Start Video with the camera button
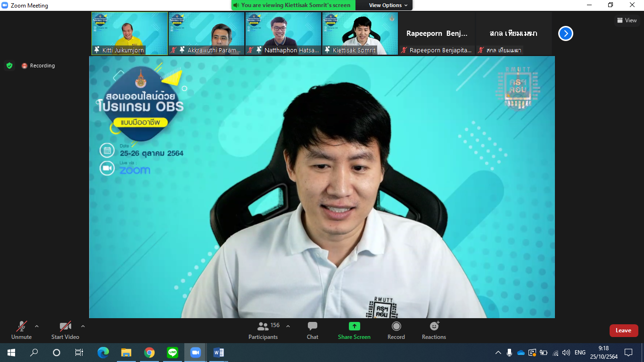The height and width of the screenshot is (362, 644). coord(65,330)
